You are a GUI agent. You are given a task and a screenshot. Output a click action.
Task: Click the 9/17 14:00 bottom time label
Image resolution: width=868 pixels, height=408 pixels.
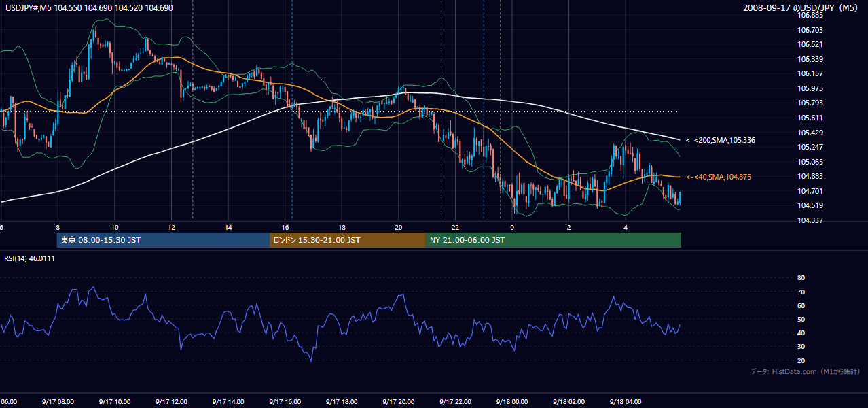click(228, 402)
